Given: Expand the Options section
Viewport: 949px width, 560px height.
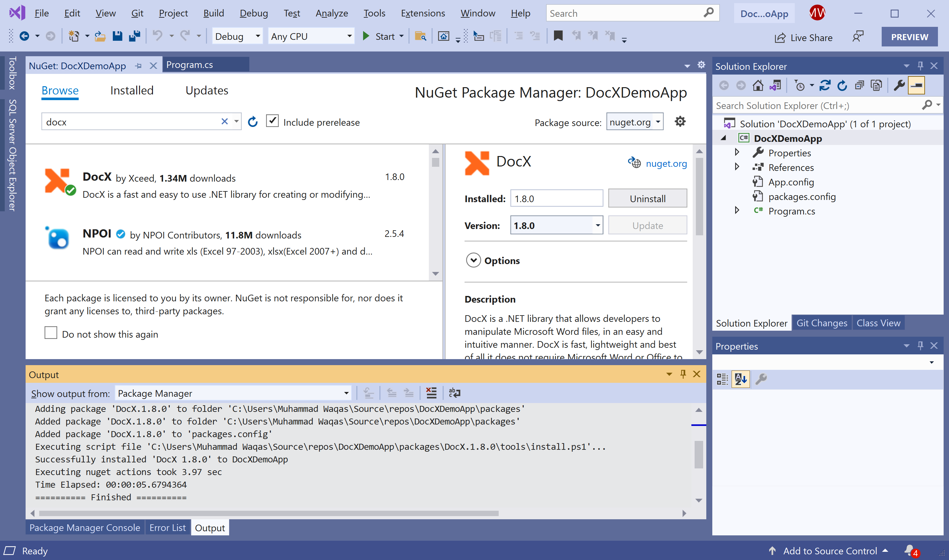Looking at the screenshot, I should (x=473, y=260).
